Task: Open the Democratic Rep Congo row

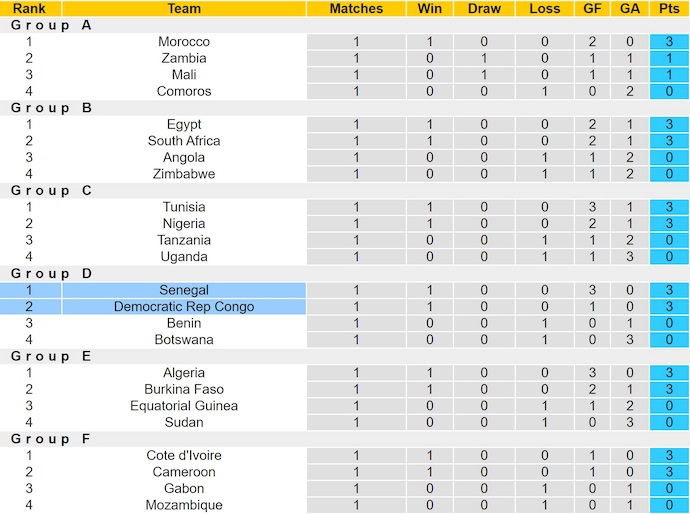Action: (x=184, y=307)
